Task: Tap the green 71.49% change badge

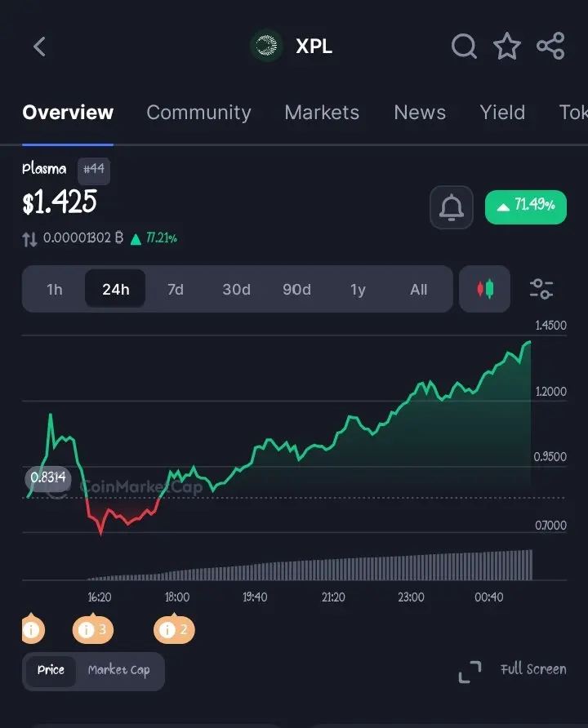Action: 526,207
